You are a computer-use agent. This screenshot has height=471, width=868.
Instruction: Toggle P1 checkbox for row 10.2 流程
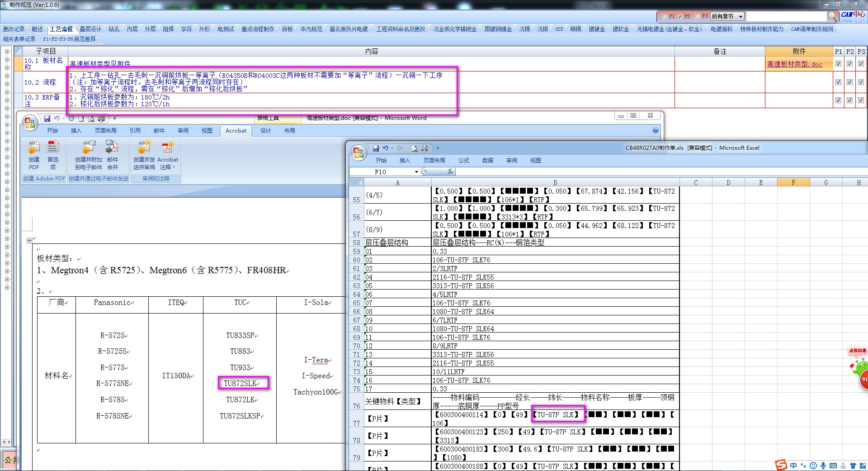(x=839, y=82)
